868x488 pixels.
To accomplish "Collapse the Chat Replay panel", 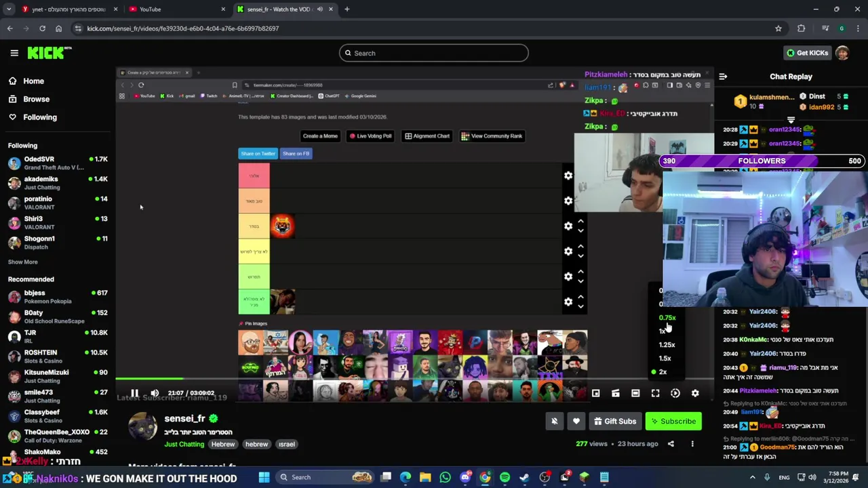I will click(x=723, y=77).
